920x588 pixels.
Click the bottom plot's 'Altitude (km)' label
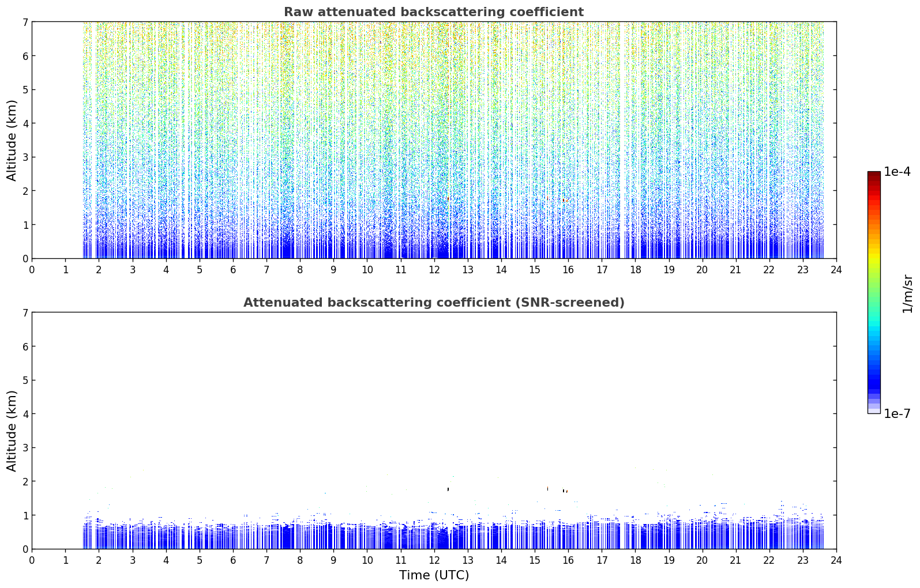point(12,431)
